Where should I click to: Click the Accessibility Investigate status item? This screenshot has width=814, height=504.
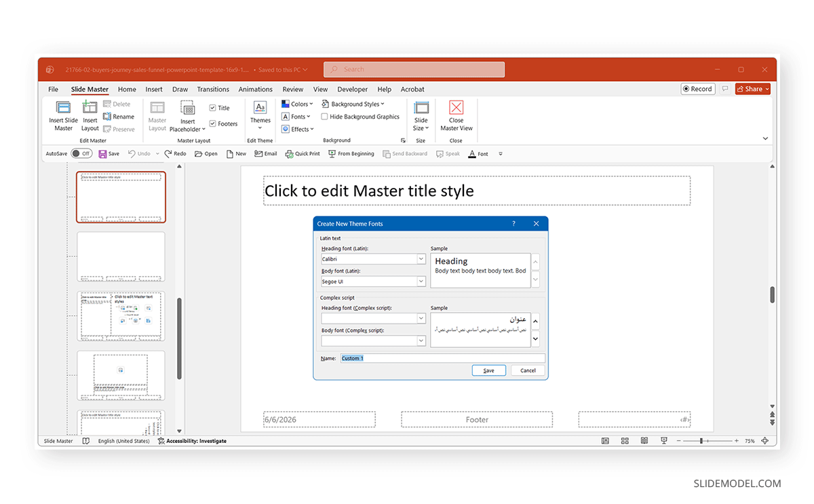192,441
